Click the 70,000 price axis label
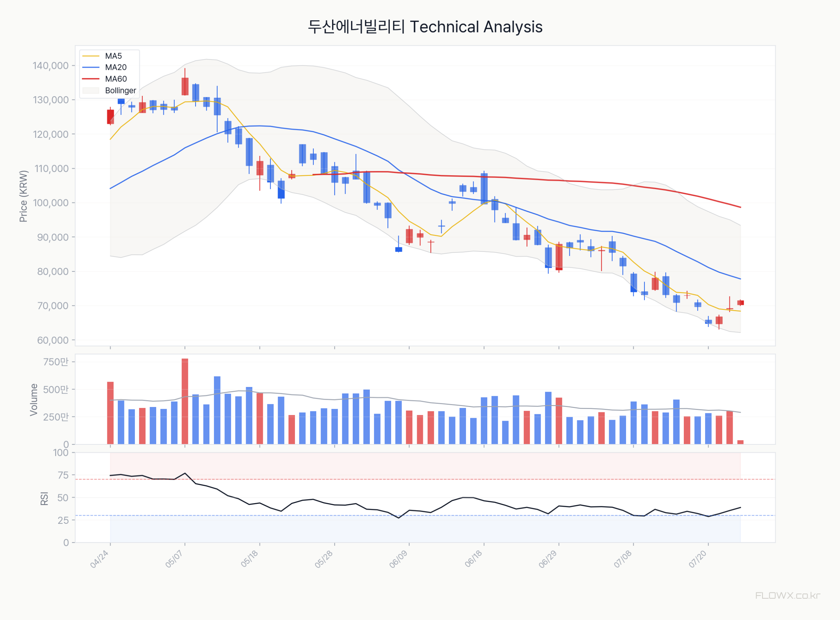Image resolution: width=840 pixels, height=620 pixels. (x=53, y=306)
